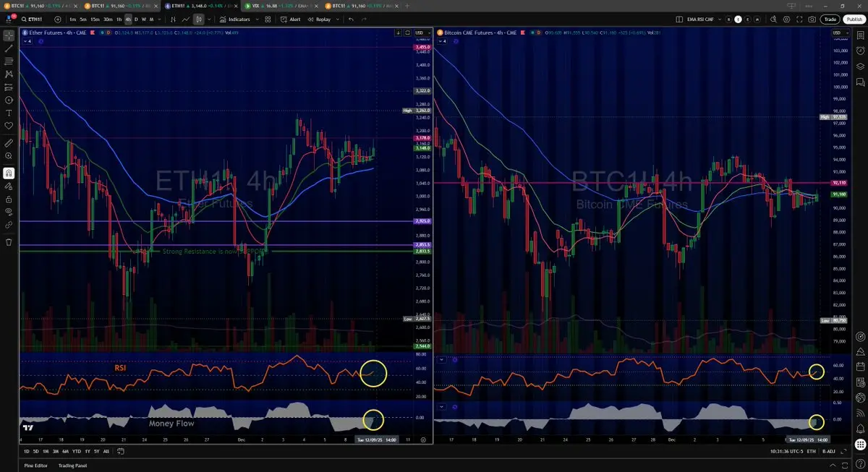Select the 4h timeframe
Screen dimensions: 868x472
[128, 20]
